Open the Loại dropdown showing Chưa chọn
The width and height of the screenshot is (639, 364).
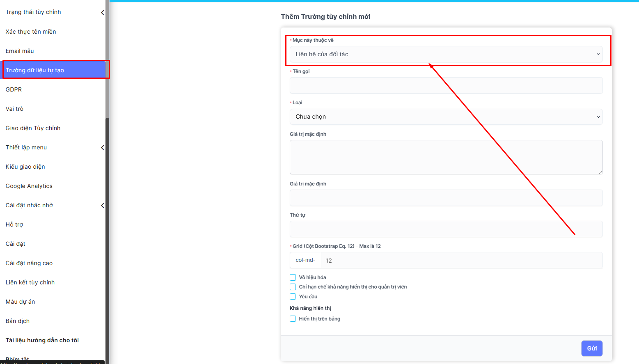point(446,117)
